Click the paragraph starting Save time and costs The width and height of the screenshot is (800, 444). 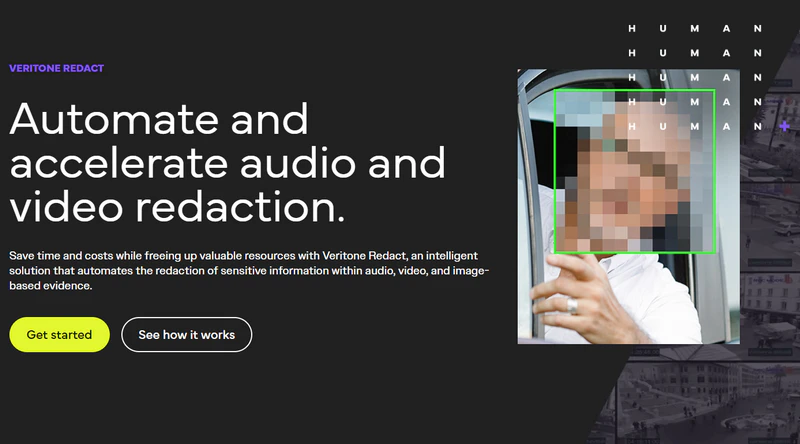coord(249,270)
